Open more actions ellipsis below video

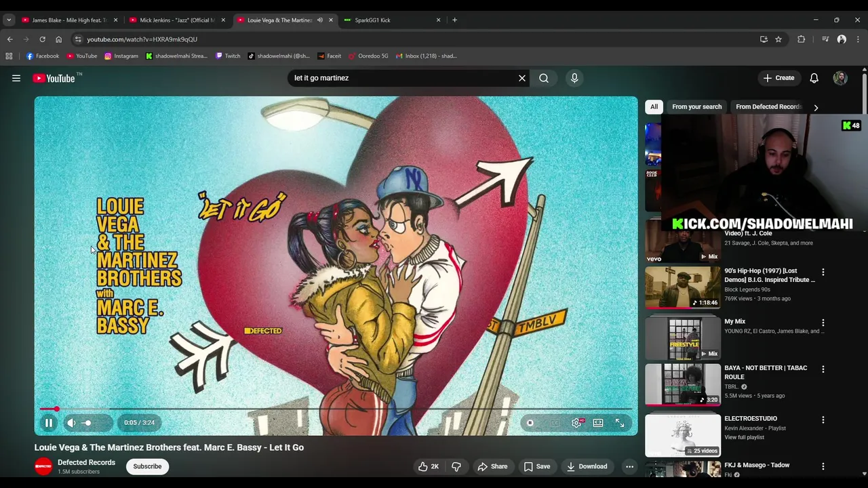pyautogui.click(x=629, y=466)
